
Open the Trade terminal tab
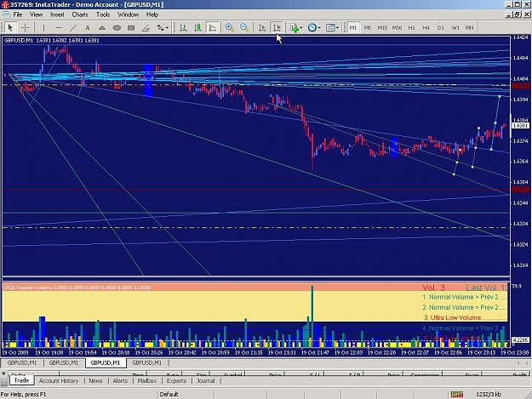(21, 380)
